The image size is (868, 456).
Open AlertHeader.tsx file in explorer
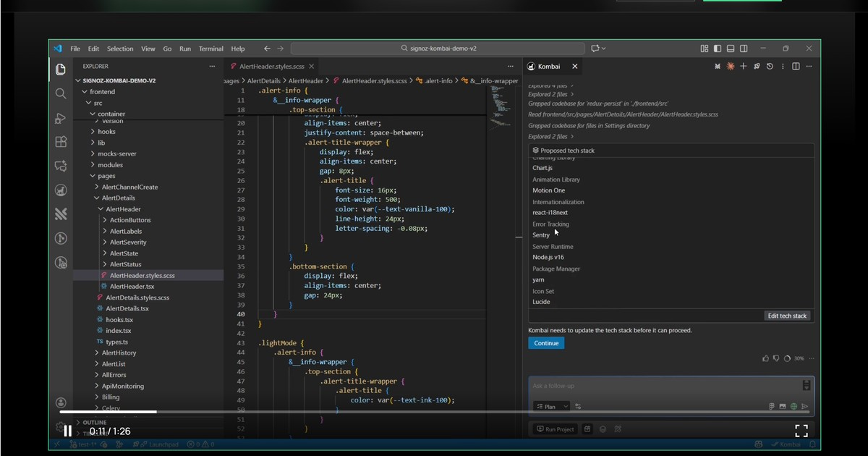tap(132, 287)
